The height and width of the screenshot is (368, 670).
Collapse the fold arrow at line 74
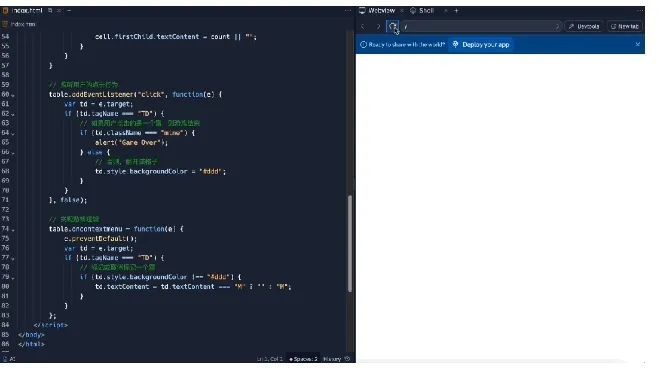(13, 230)
